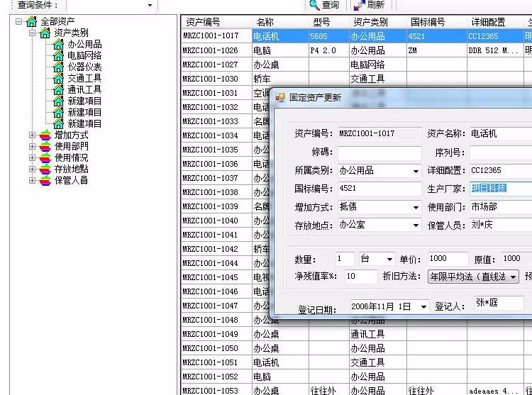This screenshot has height=395, width=532.
Task: Expand the 使用部門 tree node
Action: coord(32,147)
